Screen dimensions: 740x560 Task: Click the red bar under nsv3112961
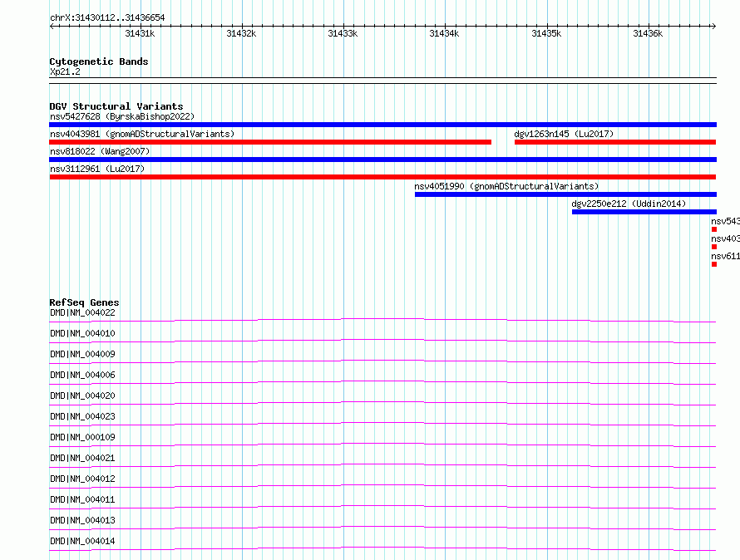[382, 177]
